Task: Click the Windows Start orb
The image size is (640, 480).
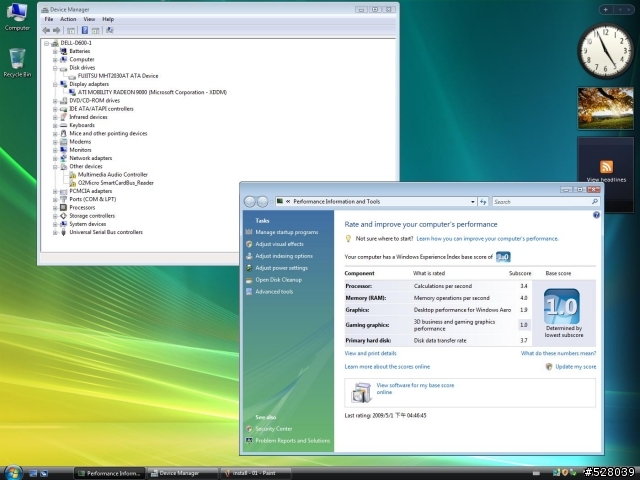Action: click(13, 472)
